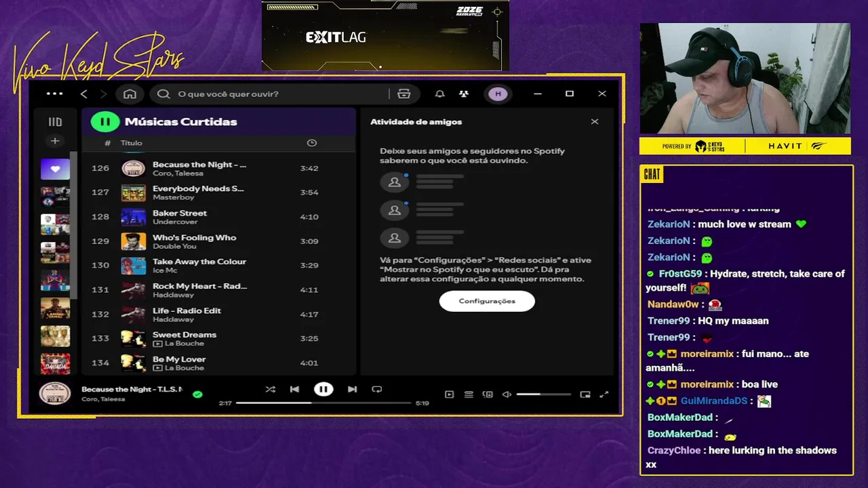Screen dimensions: 868x488
Task: Pause playback with the center button
Action: pos(323,389)
